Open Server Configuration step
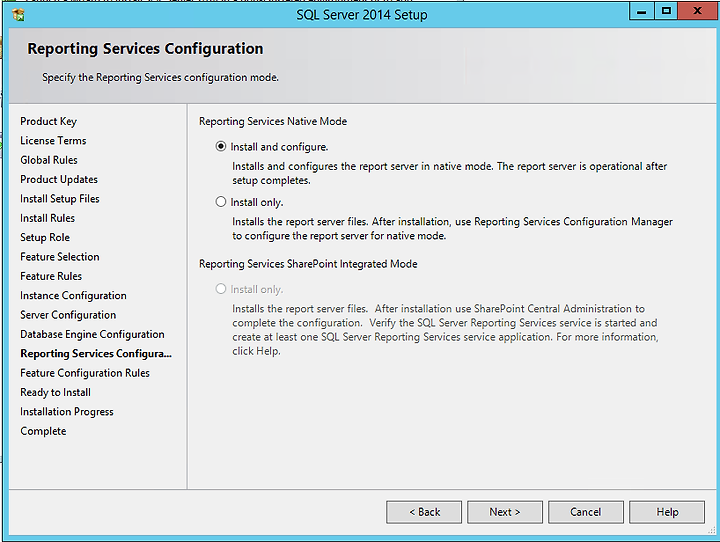The image size is (720, 542). coord(68,315)
